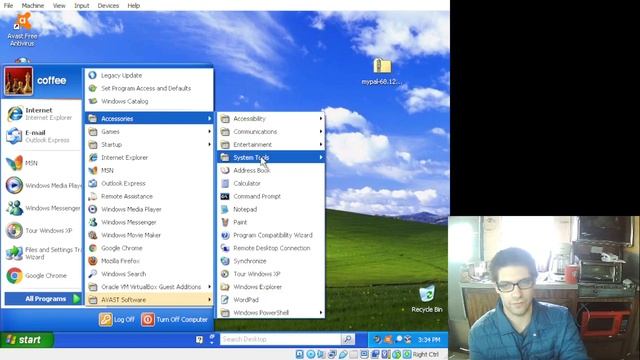Open Paint from Accessories
The width and height of the screenshot is (640, 360).
[x=271, y=222]
